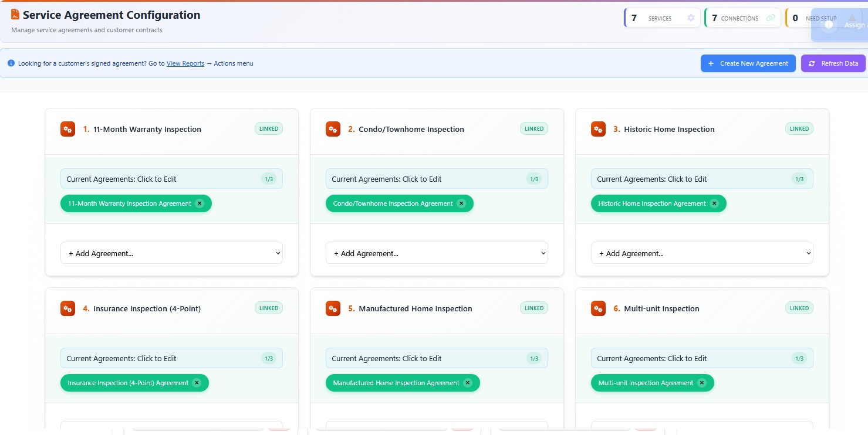Click gear icon beside Manufactured Home Inspection

coord(333,308)
